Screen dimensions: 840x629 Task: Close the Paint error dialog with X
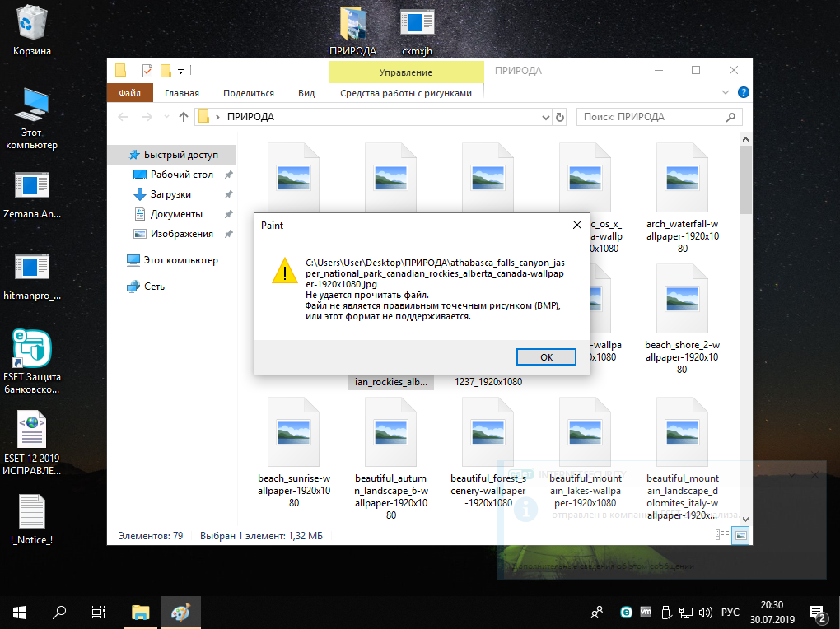point(576,225)
